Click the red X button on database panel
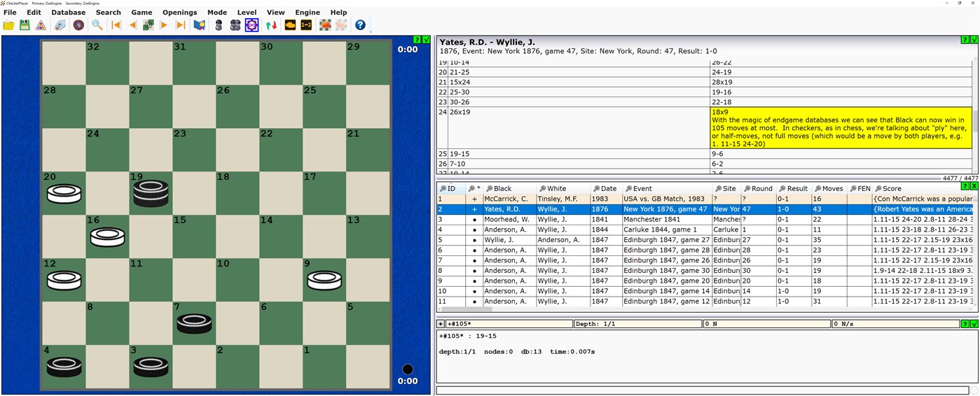980x396 pixels. tap(974, 186)
